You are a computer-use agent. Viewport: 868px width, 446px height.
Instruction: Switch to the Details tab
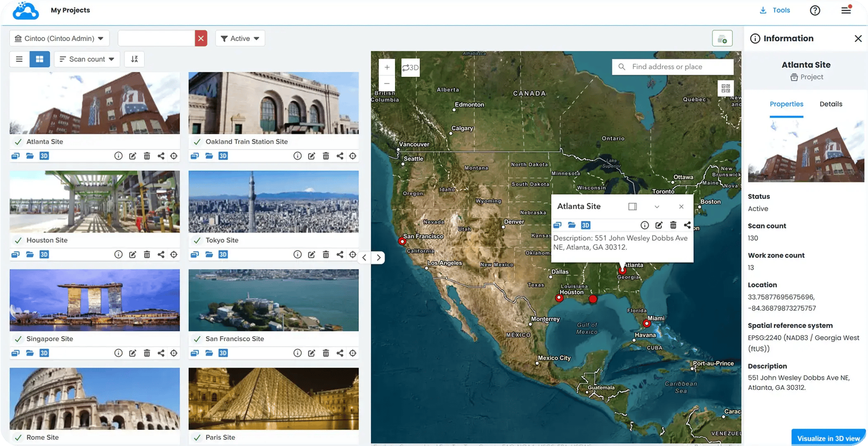tap(831, 104)
